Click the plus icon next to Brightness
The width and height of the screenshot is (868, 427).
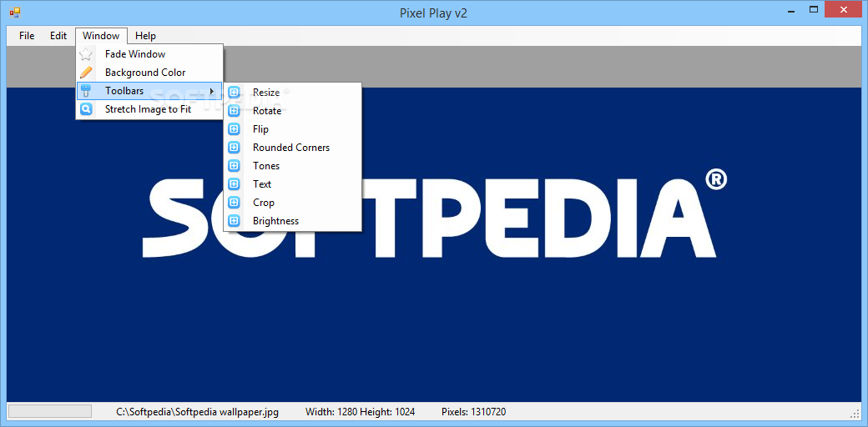(x=234, y=221)
